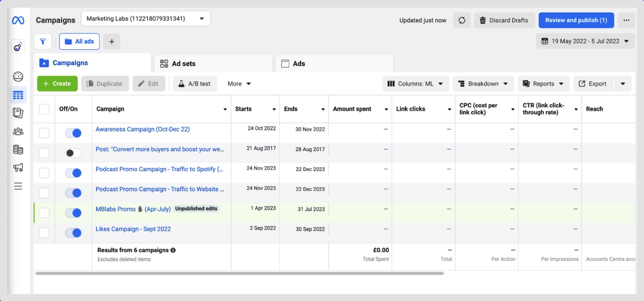Open Awareness Campaign (Oct-Dec 22) link

click(x=142, y=129)
